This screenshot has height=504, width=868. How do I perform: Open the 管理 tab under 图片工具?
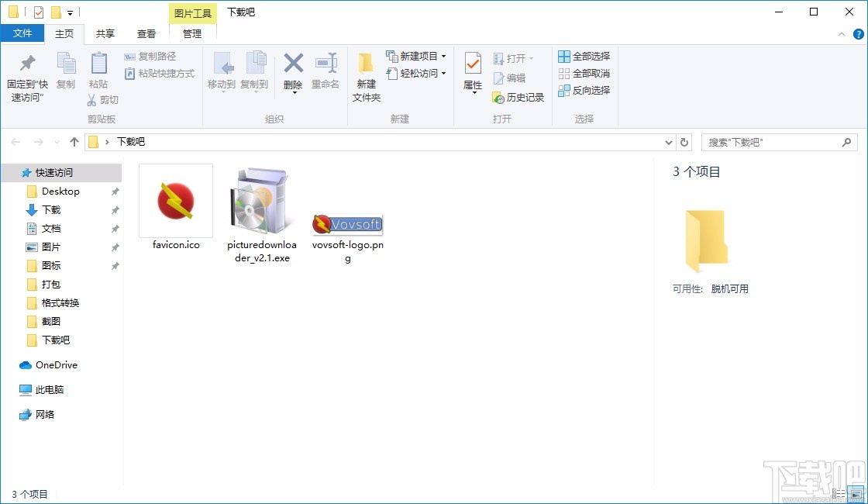(x=191, y=33)
